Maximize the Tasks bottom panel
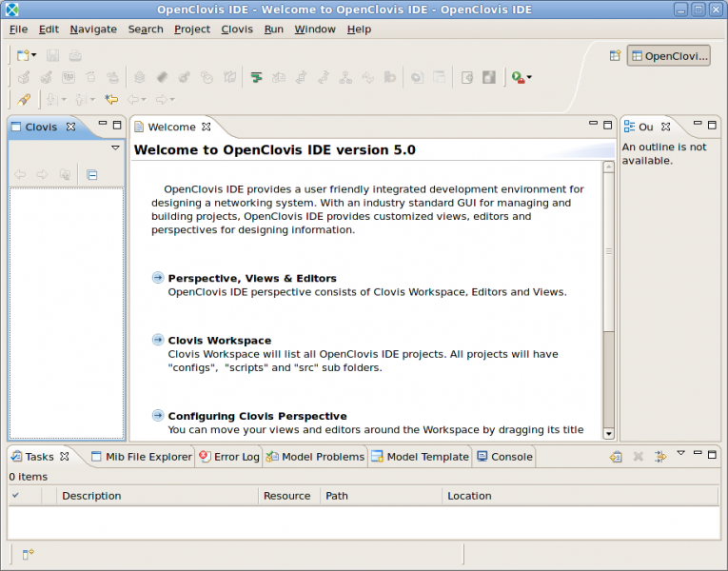Screen dimensions: 728x571 point(712,455)
